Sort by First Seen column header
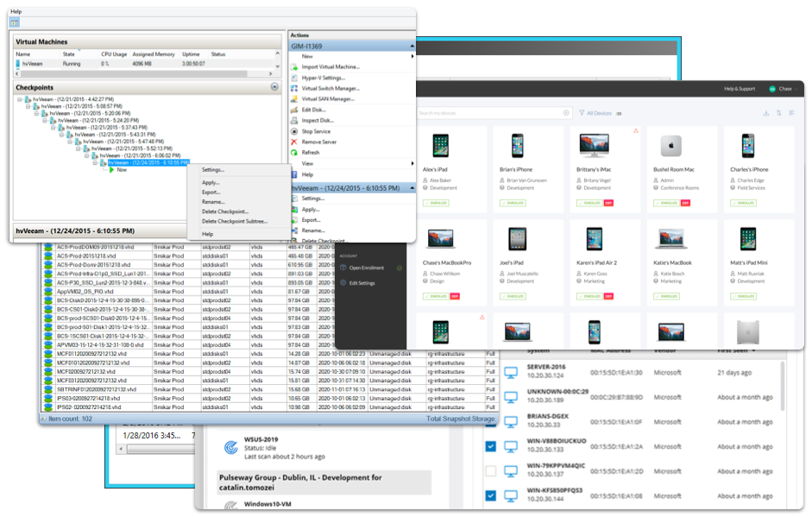This screenshot has width=812, height=517. tap(733, 350)
